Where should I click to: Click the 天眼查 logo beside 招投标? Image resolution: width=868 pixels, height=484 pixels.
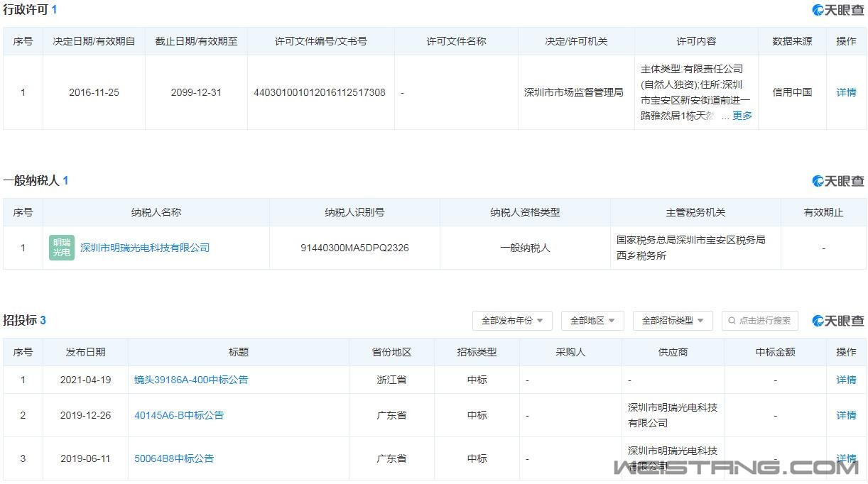(x=838, y=321)
